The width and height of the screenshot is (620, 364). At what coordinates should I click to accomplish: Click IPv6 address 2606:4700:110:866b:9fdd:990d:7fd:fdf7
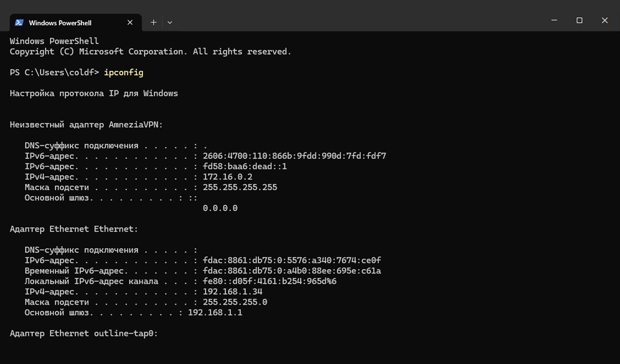pyautogui.click(x=294, y=156)
